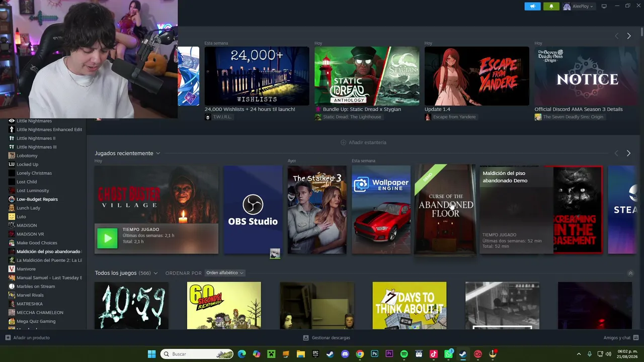Open the Orden alfabético sort dropdown
Screen dimensions: 644x362
point(224,273)
